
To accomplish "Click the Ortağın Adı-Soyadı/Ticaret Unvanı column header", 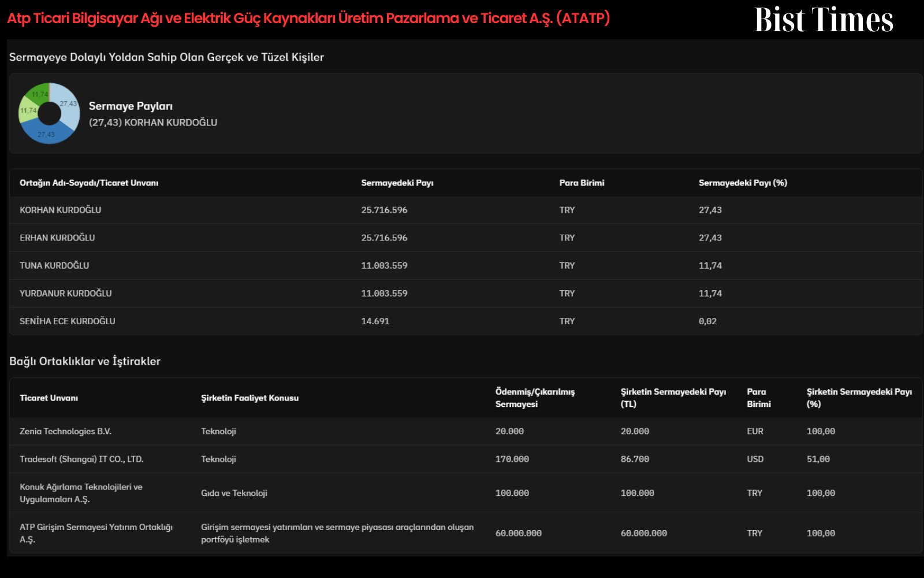I will (89, 183).
